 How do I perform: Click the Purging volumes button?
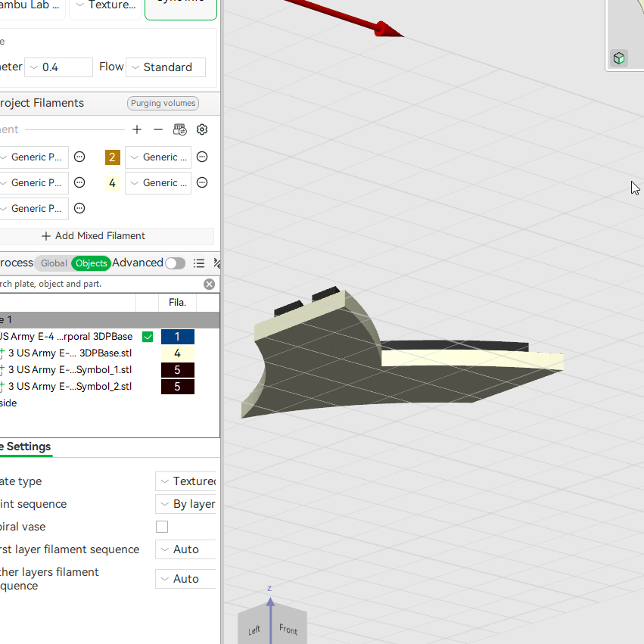coord(163,103)
